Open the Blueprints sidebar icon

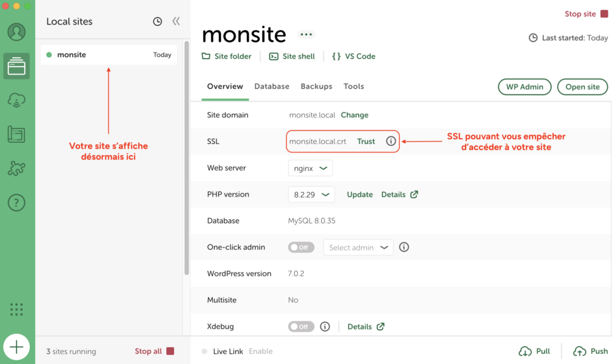tap(16, 134)
